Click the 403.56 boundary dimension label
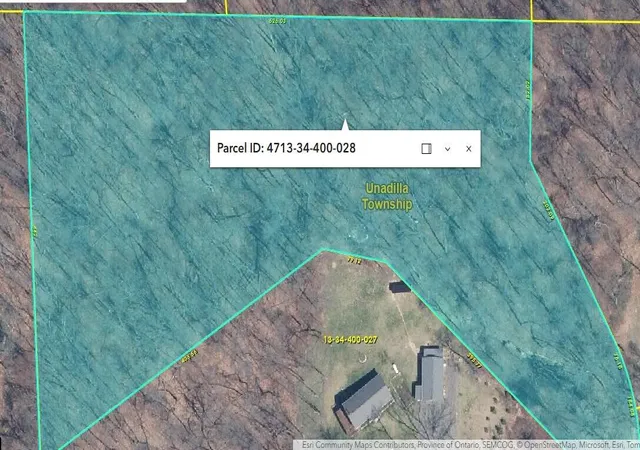Viewport: 640px width, 450px height. tap(189, 356)
